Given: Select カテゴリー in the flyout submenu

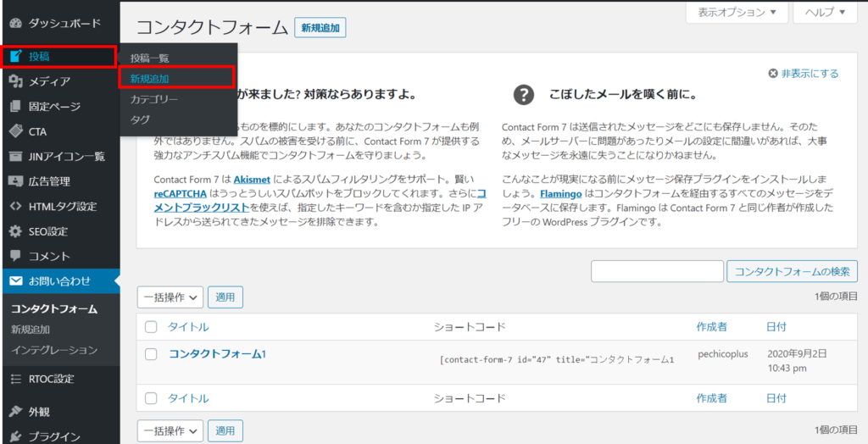Looking at the screenshot, I should click(154, 100).
